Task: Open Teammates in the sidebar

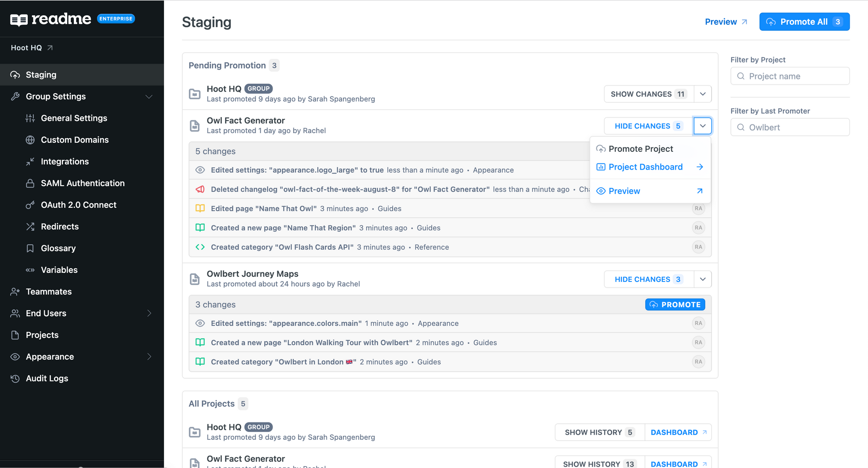Action: click(82, 291)
